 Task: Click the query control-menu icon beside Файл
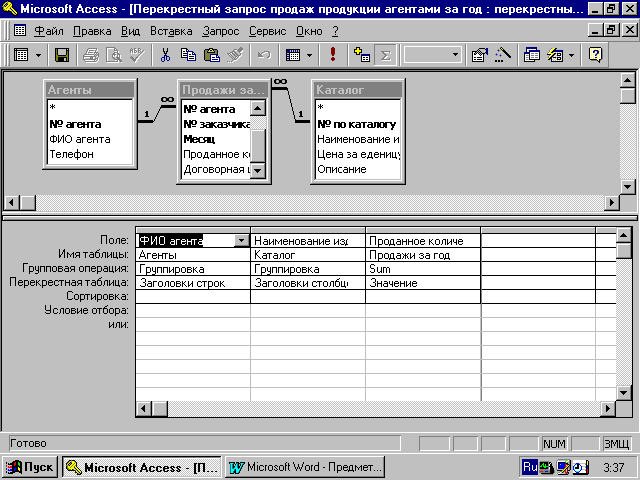pyautogui.click(x=20, y=31)
